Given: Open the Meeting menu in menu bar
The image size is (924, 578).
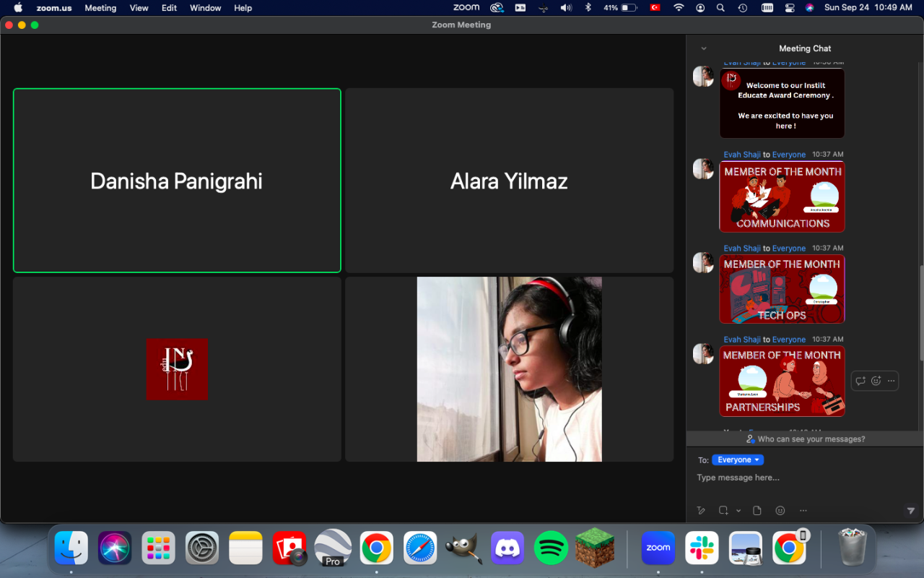Looking at the screenshot, I should [x=100, y=8].
